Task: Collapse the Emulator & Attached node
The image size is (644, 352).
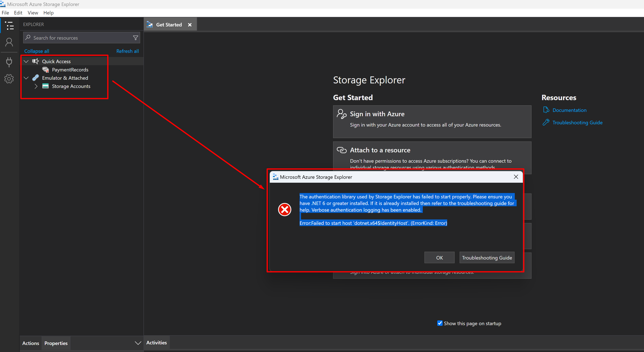Action: (26, 78)
